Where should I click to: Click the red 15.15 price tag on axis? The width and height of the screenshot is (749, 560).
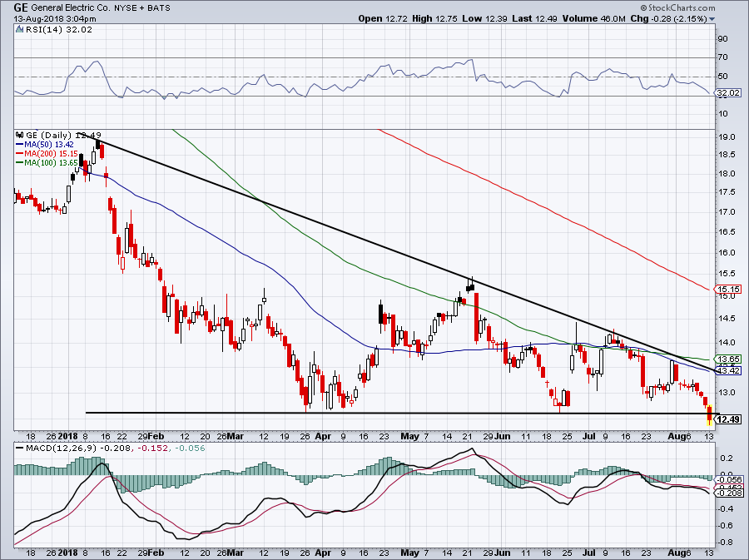click(x=727, y=289)
